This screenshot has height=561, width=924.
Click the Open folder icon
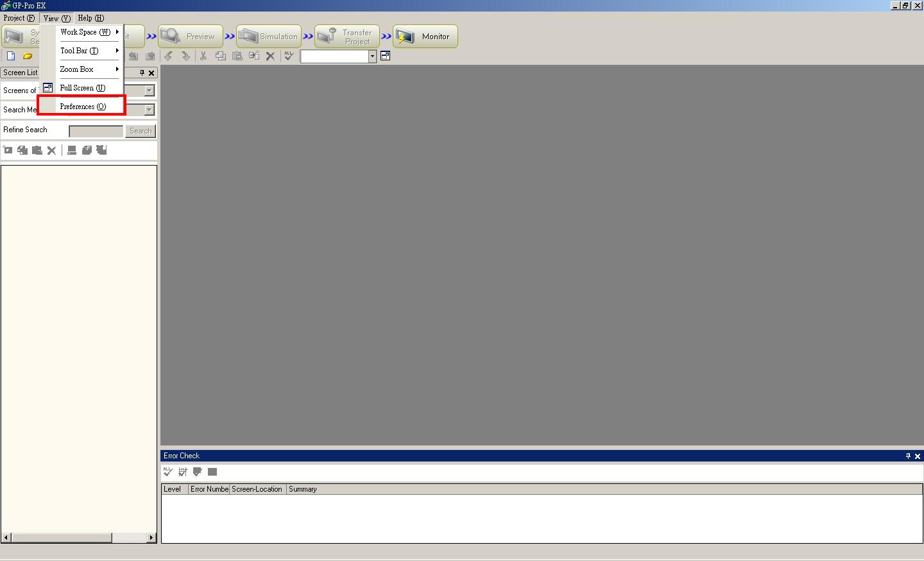click(28, 56)
